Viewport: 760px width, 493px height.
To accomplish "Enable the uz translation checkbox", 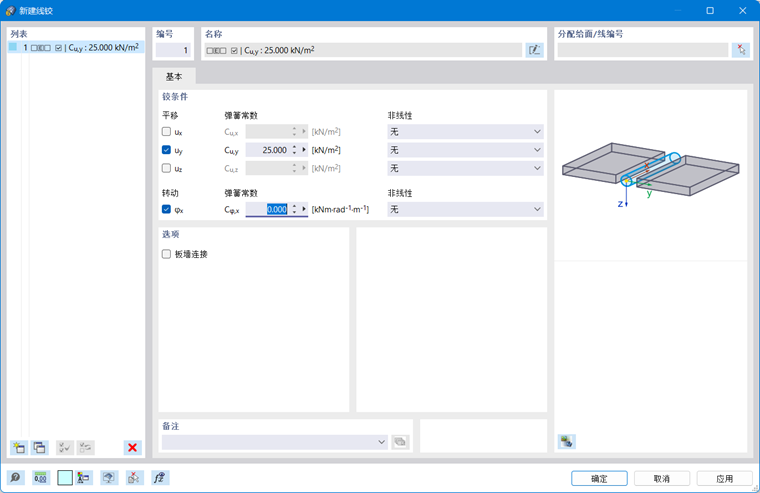I will point(166,168).
